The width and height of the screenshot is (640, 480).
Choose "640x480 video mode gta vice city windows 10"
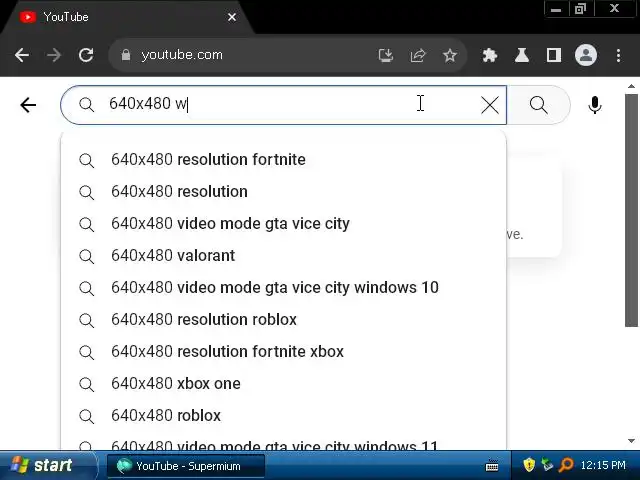click(x=283, y=288)
